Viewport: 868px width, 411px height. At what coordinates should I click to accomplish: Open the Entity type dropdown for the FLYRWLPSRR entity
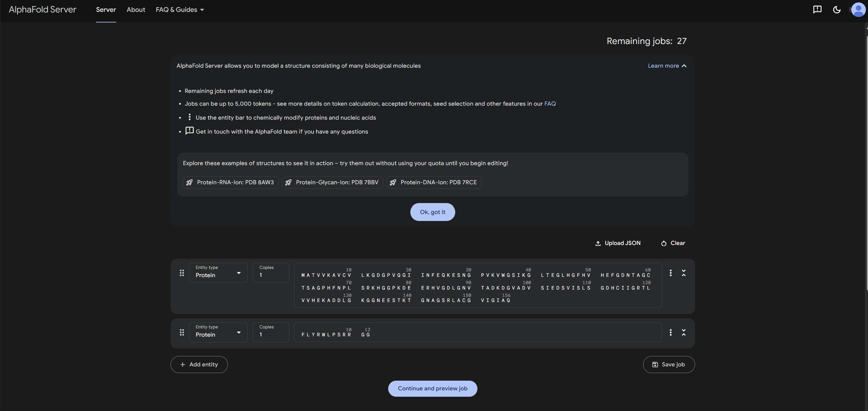coord(218,332)
